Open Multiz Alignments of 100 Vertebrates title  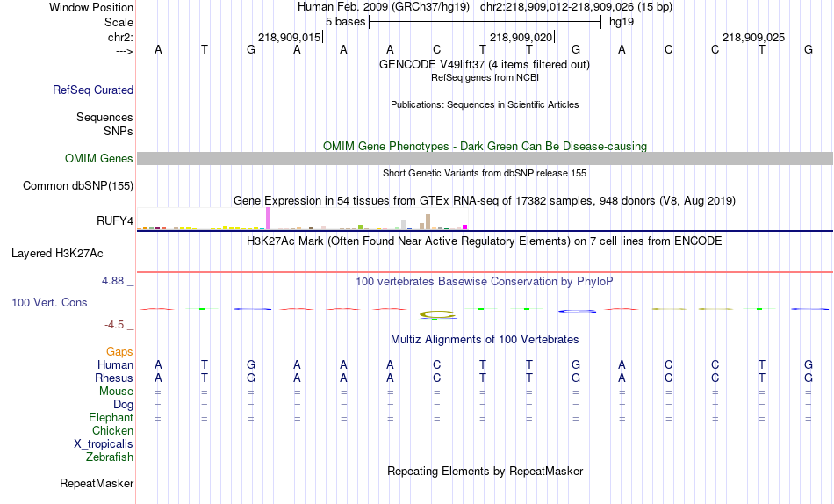pos(485,340)
